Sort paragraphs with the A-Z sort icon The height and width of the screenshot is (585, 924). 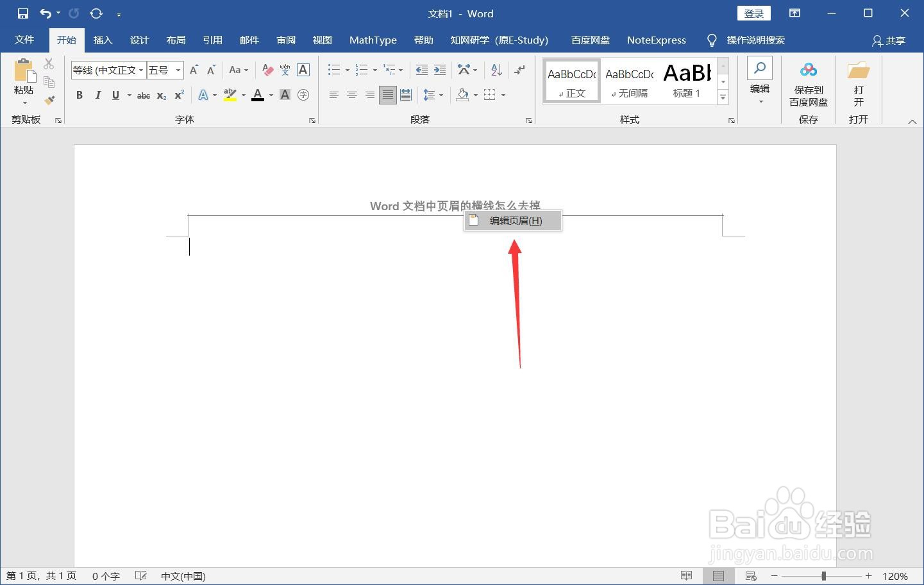tap(496, 70)
